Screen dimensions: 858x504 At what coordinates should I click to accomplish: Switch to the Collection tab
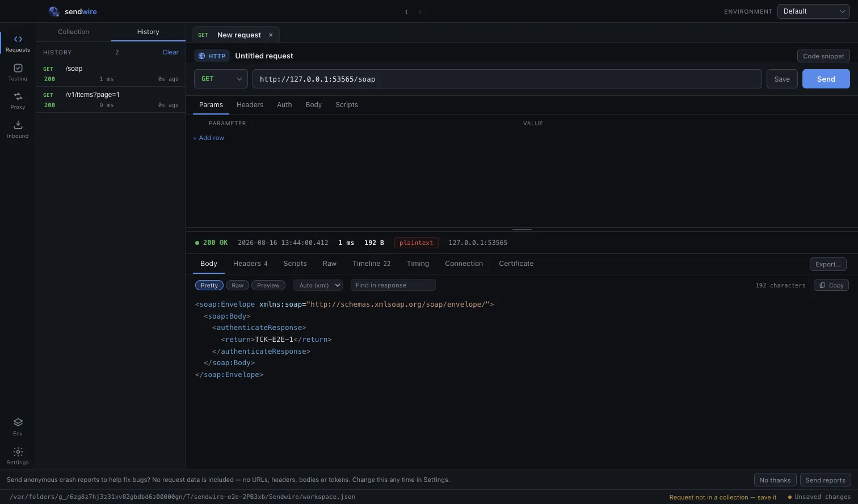click(x=74, y=32)
